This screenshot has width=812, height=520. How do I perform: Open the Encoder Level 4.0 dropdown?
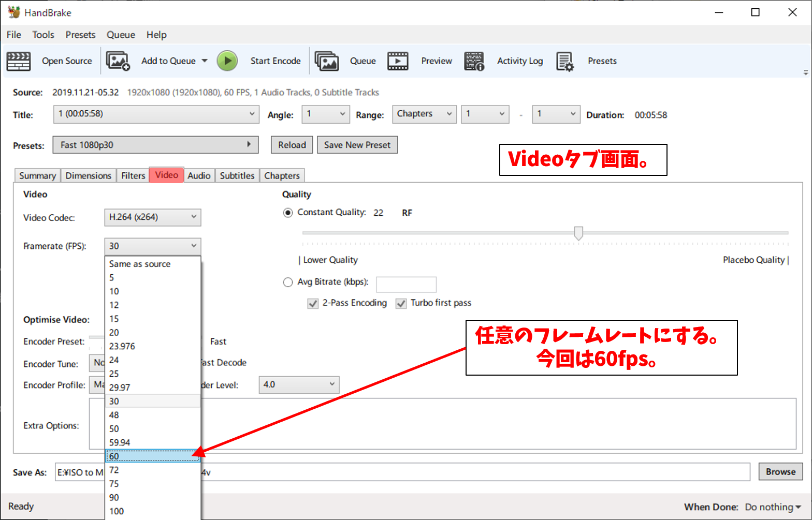click(x=299, y=384)
